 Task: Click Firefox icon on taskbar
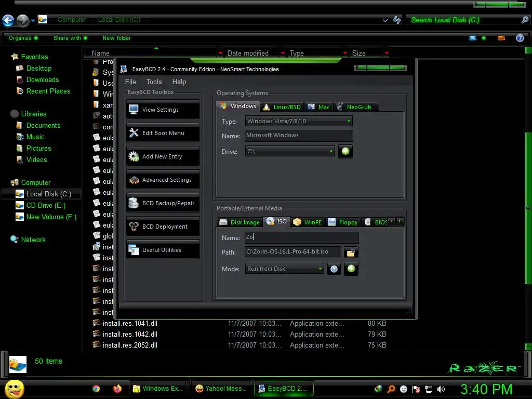point(117,389)
